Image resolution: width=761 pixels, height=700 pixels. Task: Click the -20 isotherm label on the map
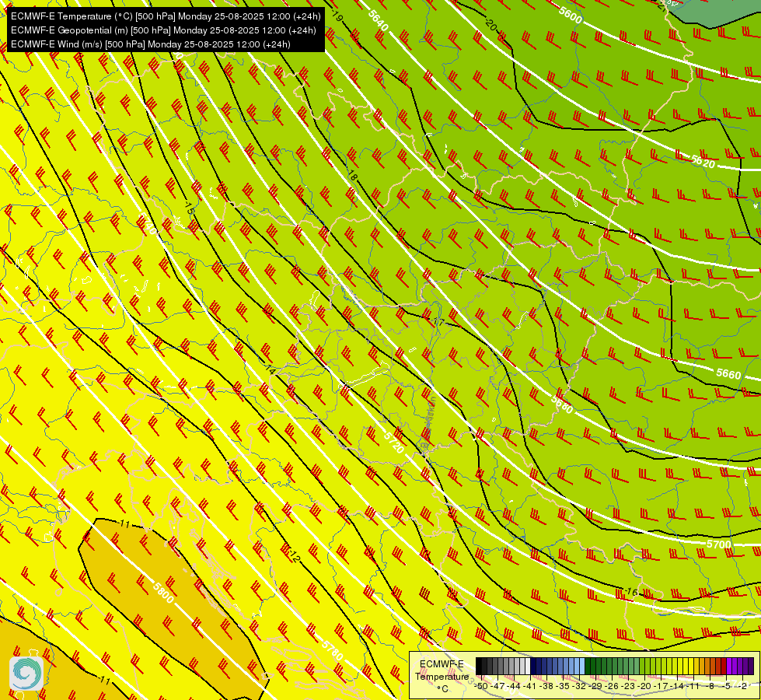pyautogui.click(x=491, y=25)
